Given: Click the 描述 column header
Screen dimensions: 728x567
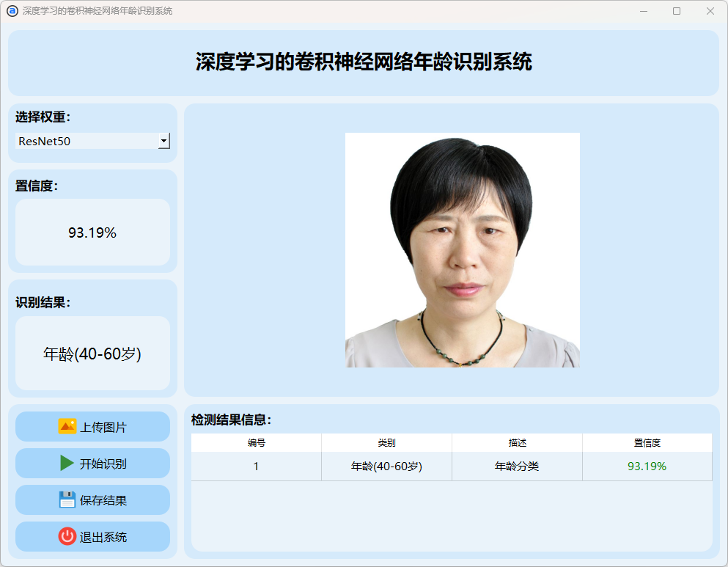Looking at the screenshot, I should pyautogui.click(x=517, y=443).
